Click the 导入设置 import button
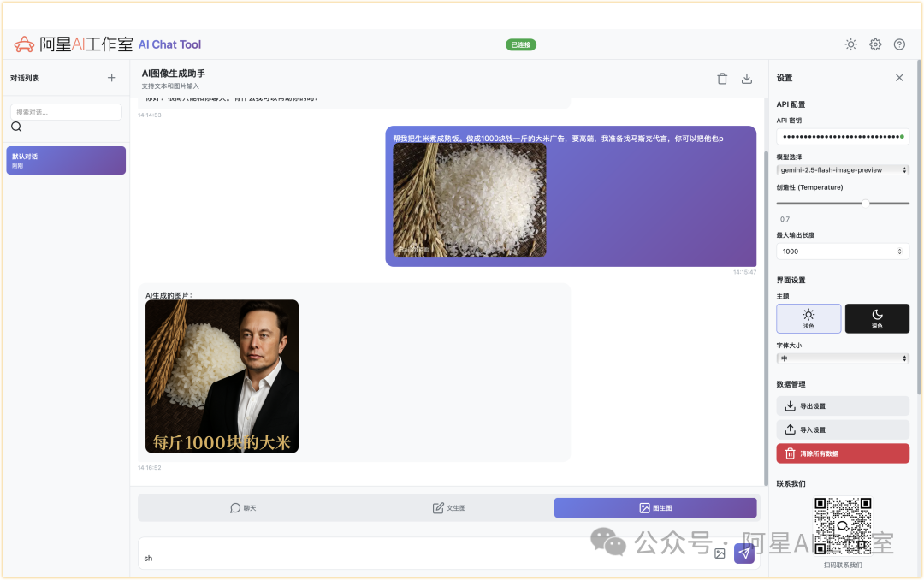Screen dimensions: 924x580 [x=843, y=429]
